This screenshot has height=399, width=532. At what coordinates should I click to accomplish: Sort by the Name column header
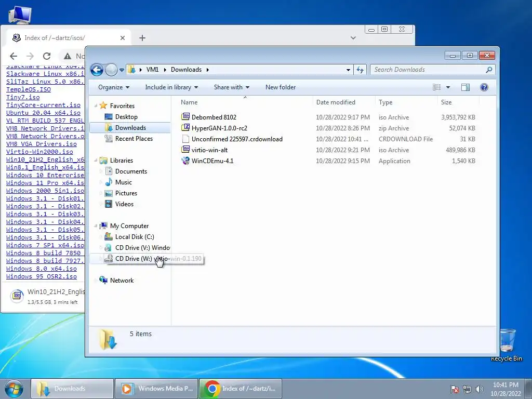(x=245, y=102)
